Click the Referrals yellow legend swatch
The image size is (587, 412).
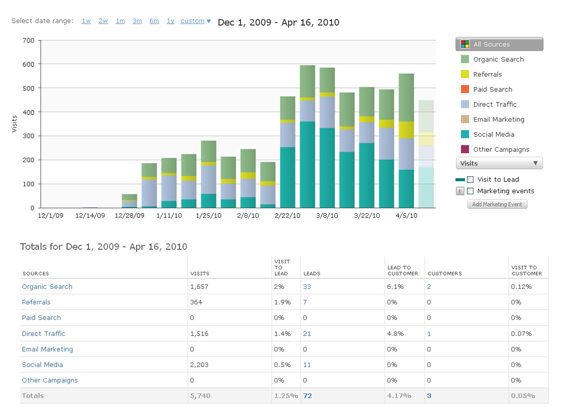pos(465,74)
